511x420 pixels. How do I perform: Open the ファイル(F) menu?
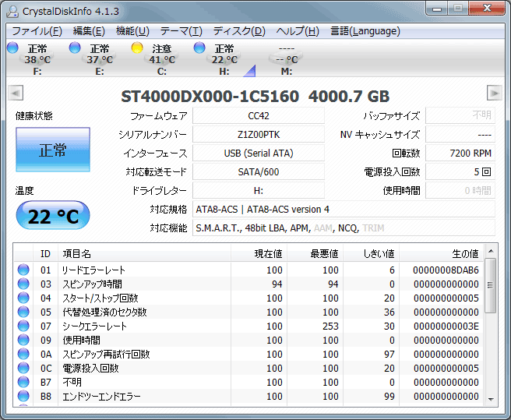pyautogui.click(x=37, y=31)
